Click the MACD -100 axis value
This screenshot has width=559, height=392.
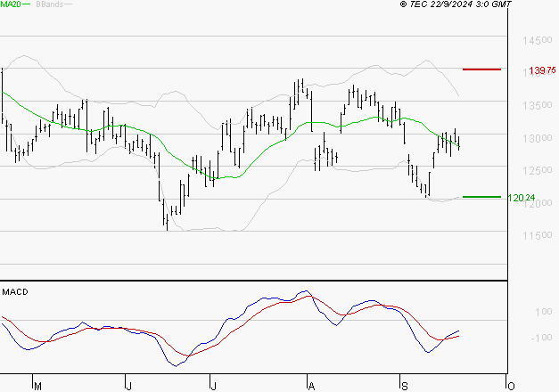coord(541,337)
